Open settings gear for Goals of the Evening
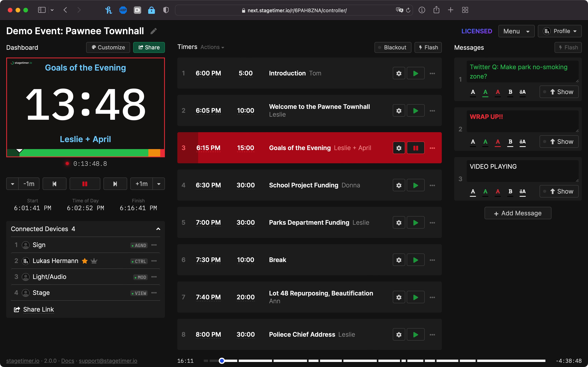Screen dimensions: 588x367 click(x=399, y=148)
